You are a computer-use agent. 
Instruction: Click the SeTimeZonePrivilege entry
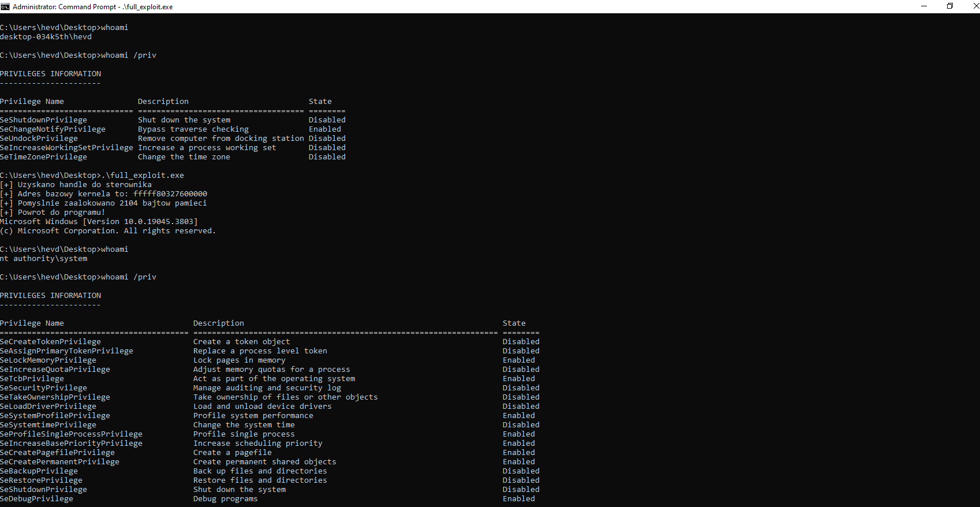44,157
